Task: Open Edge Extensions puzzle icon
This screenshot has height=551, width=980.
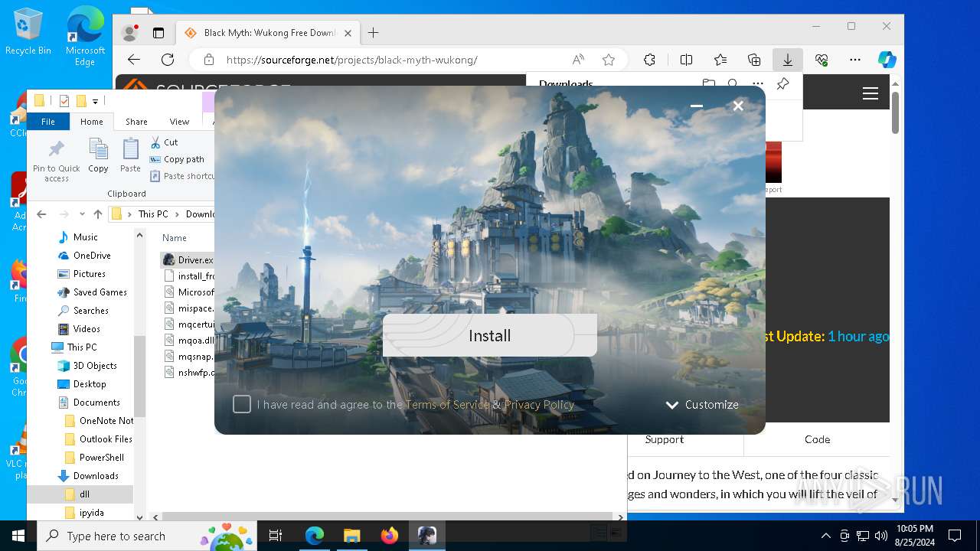Action: pos(649,60)
